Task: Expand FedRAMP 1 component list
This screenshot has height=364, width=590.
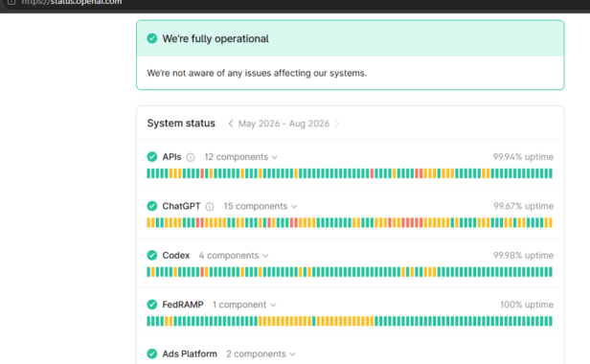Action: click(x=244, y=305)
